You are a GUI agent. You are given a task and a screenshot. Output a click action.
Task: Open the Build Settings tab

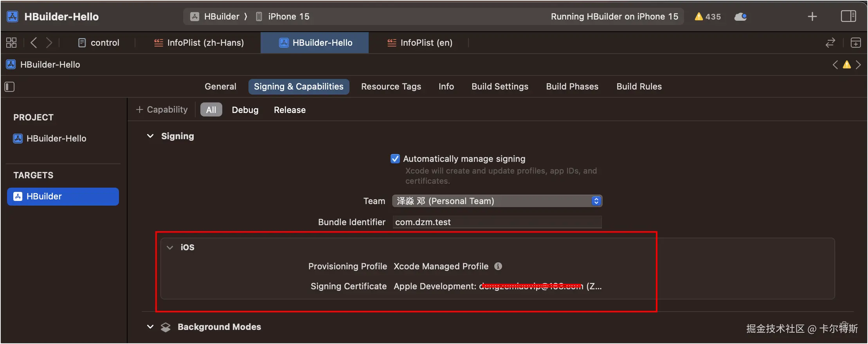pyautogui.click(x=500, y=86)
